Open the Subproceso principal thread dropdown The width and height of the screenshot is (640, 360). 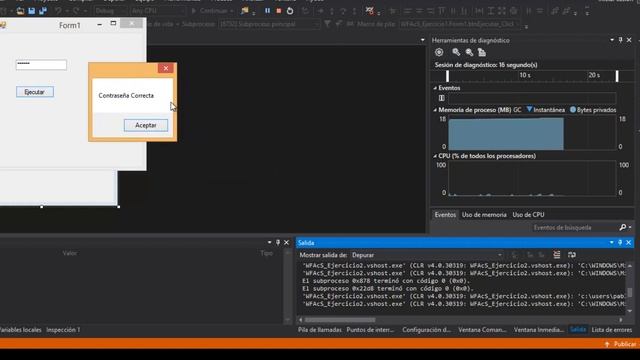269,24
